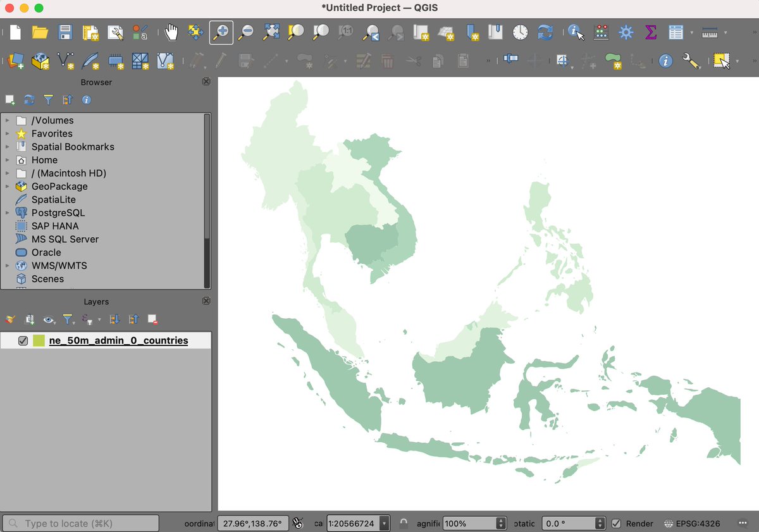Click the New GeoPackage Layer icon
The height and width of the screenshot is (532, 759).
tap(40, 61)
